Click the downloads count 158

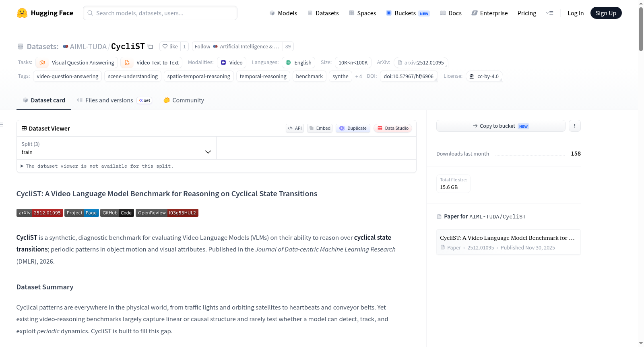(576, 154)
